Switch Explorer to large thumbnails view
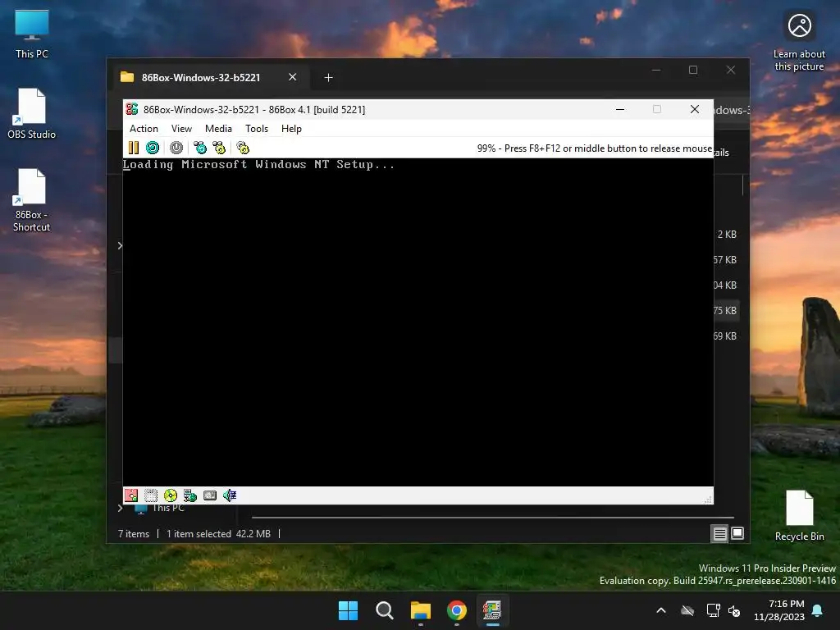The height and width of the screenshot is (630, 840). (x=737, y=533)
